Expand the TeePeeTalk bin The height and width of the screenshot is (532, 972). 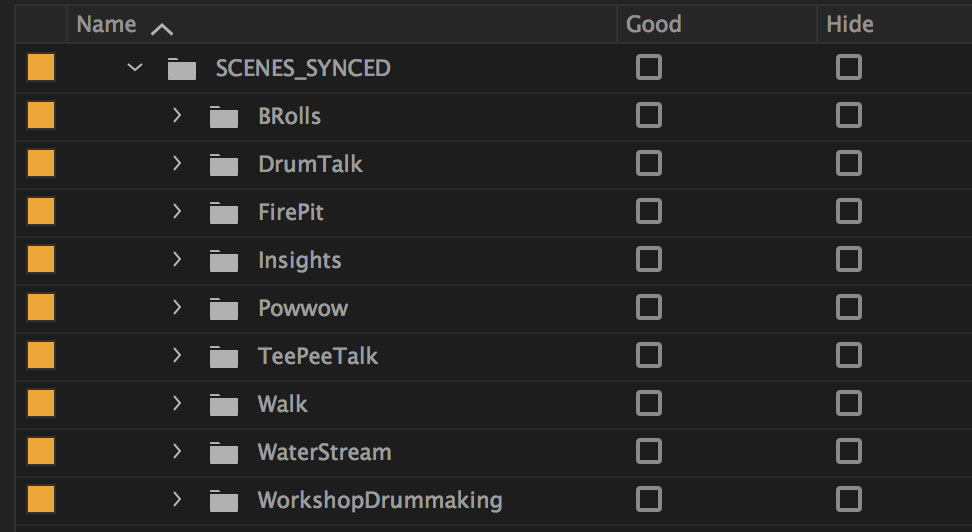coord(177,356)
